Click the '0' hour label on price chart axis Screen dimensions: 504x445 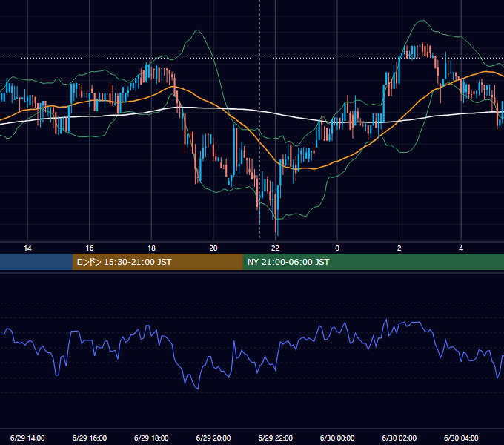tap(337, 248)
